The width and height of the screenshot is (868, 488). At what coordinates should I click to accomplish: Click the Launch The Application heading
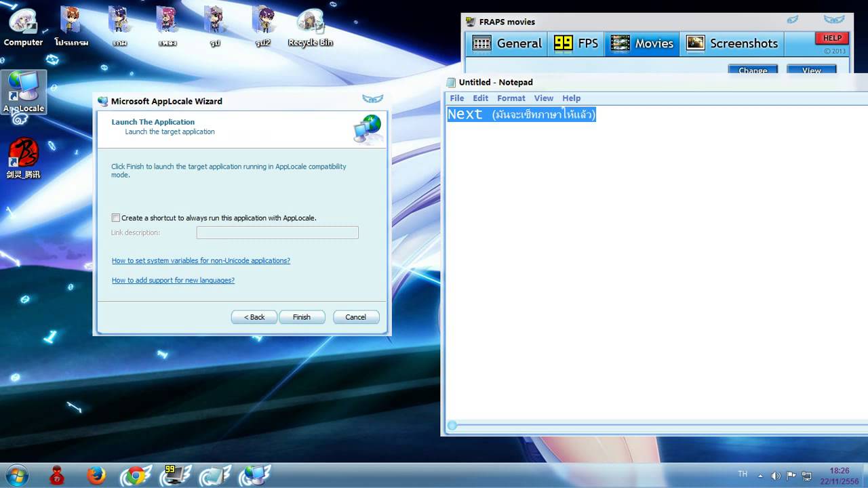(x=153, y=122)
